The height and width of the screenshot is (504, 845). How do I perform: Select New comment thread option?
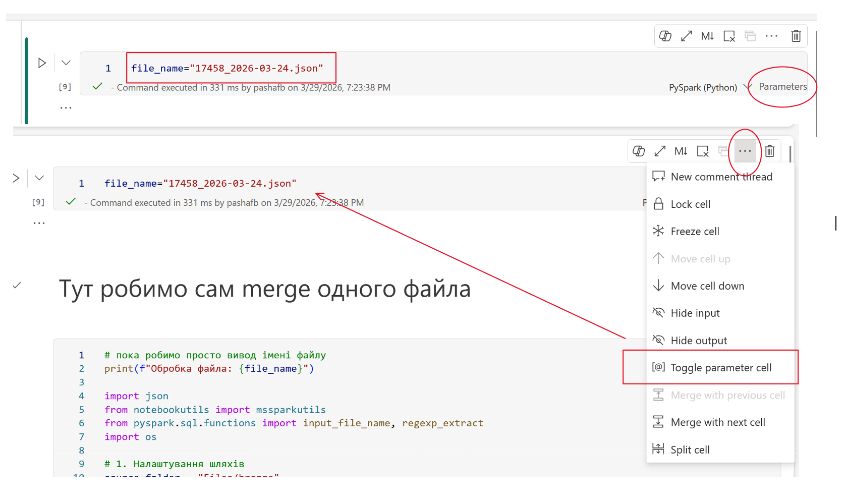[720, 177]
